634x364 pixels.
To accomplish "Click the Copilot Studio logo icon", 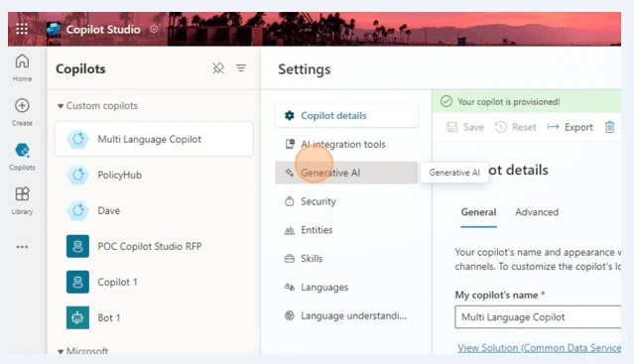I will tap(53, 30).
